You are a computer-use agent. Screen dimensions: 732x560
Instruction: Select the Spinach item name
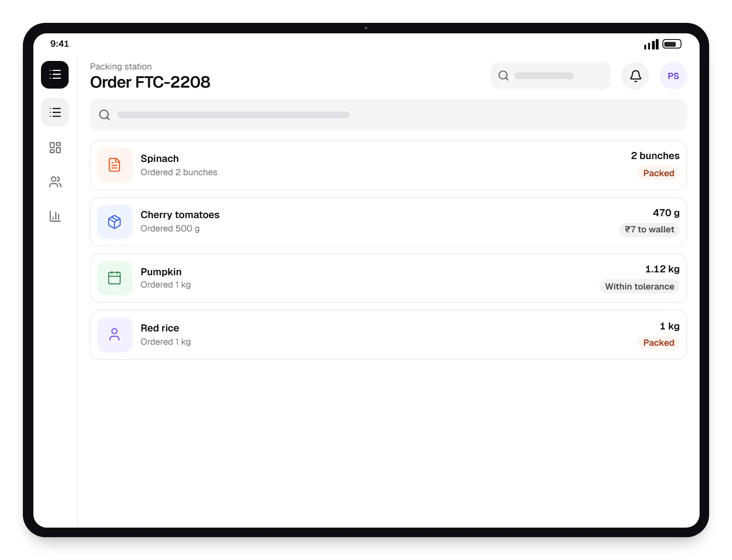[x=160, y=159]
